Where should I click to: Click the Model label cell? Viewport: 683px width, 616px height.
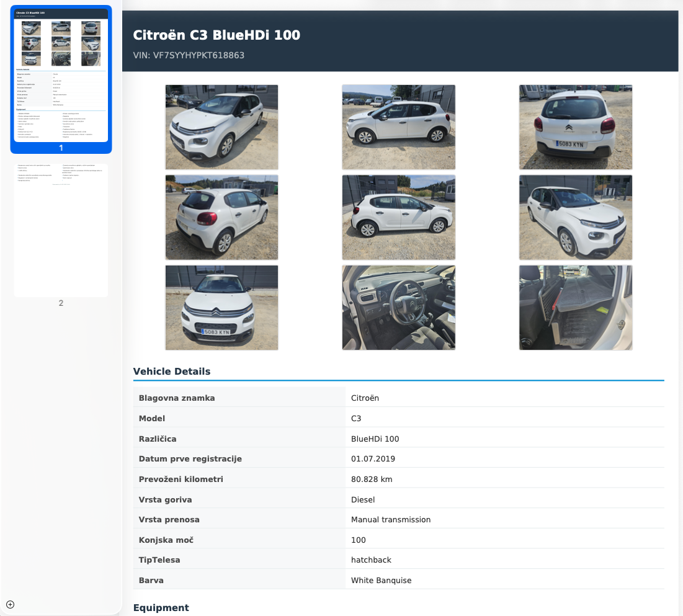239,418
